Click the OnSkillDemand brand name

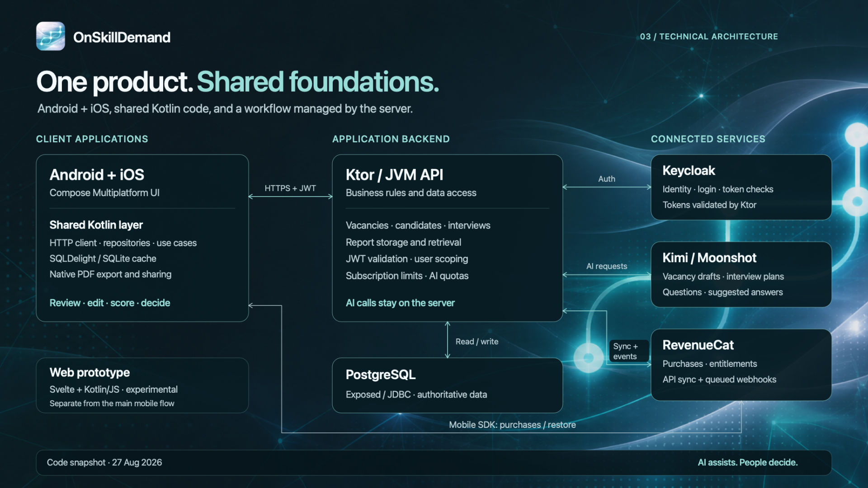point(122,37)
